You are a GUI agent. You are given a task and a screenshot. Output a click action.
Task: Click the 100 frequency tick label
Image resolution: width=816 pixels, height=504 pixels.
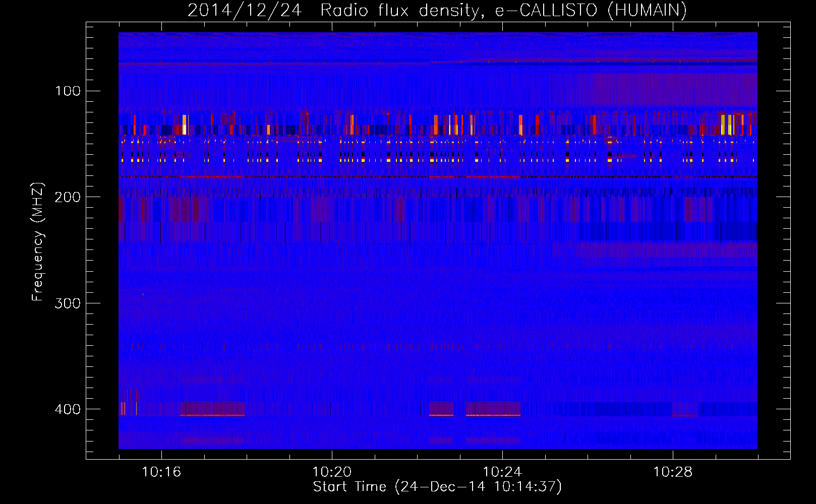click(x=68, y=91)
